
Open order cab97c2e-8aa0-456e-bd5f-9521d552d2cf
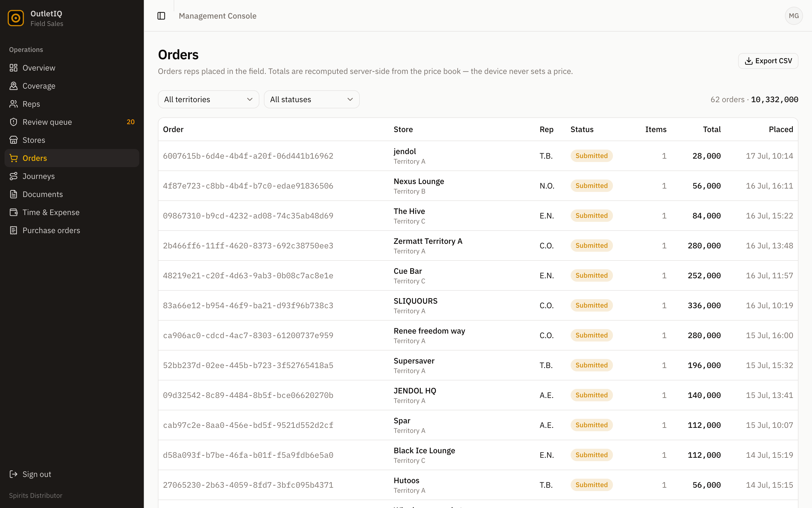(x=248, y=425)
